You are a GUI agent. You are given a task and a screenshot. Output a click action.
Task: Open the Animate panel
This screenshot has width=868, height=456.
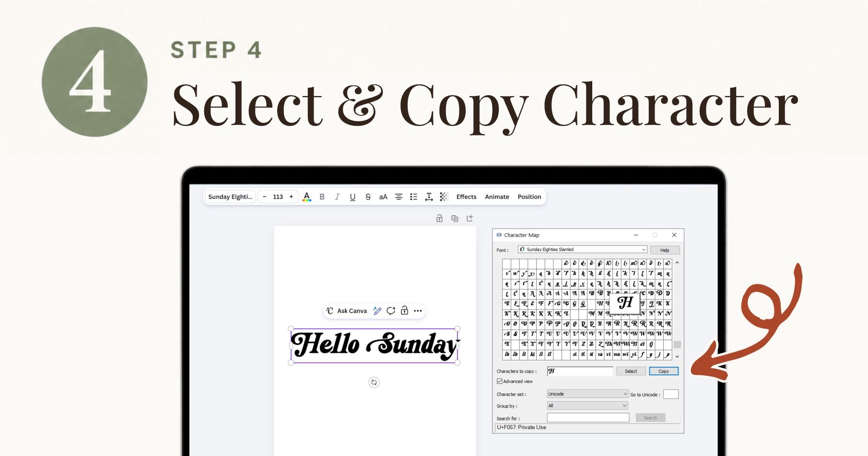497,197
